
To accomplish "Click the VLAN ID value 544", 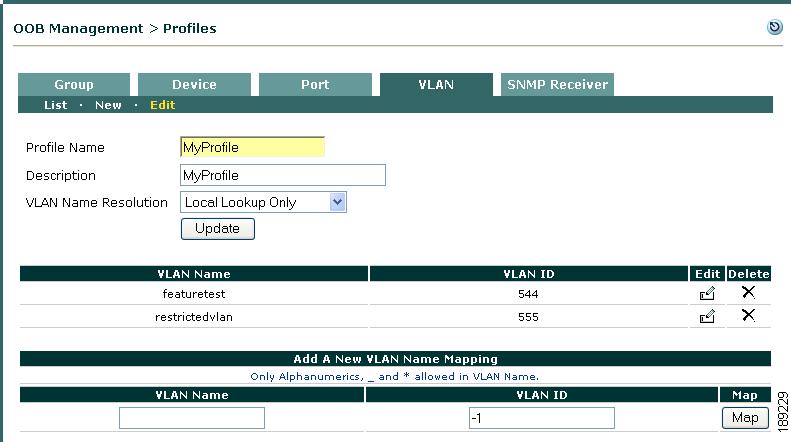I will 528,294.
